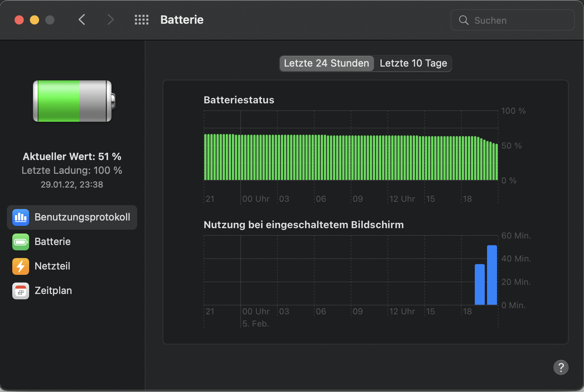Click the blue Benutzungsprotokoll chart icon
This screenshot has width=584, height=392.
point(21,217)
